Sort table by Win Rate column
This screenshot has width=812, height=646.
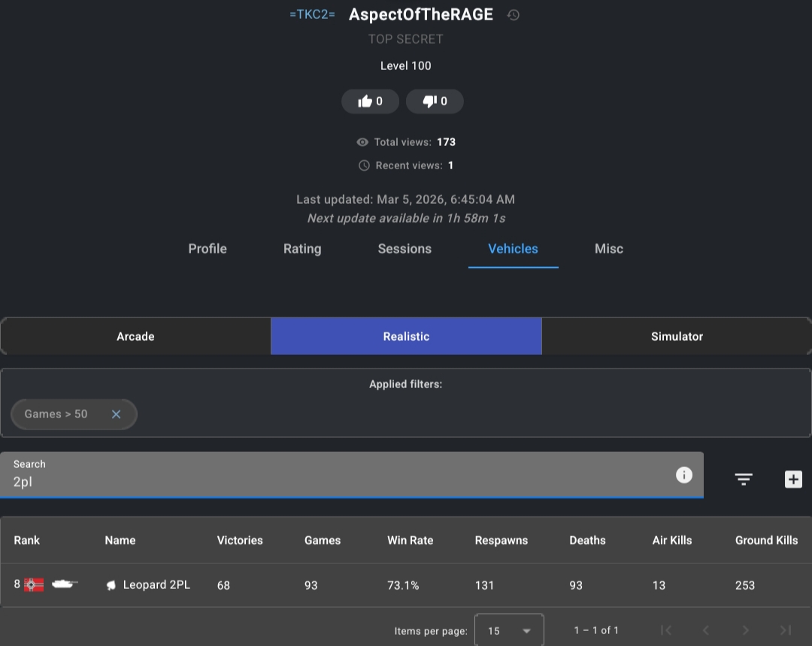click(x=410, y=540)
